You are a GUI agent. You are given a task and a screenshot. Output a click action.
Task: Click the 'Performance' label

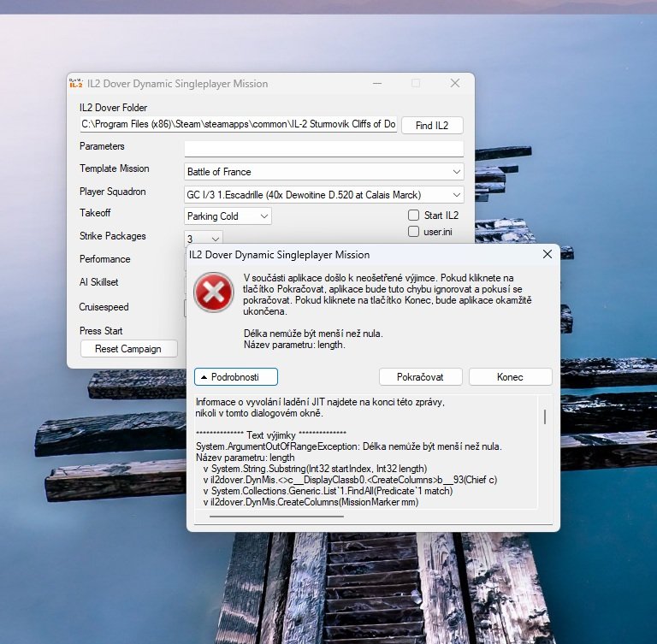104,259
